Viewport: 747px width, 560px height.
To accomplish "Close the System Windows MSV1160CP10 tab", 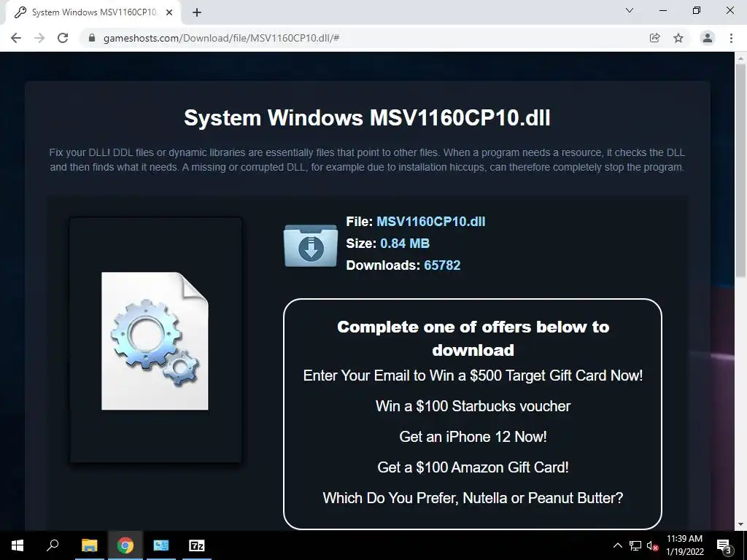I will (169, 12).
